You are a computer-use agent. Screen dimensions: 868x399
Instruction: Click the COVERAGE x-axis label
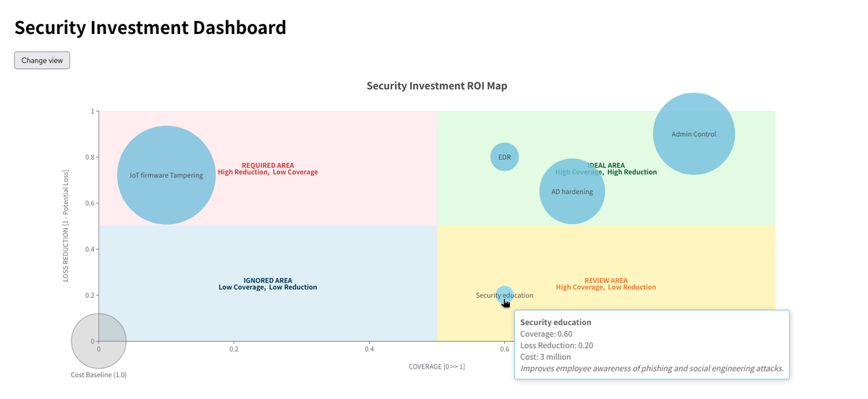(436, 366)
